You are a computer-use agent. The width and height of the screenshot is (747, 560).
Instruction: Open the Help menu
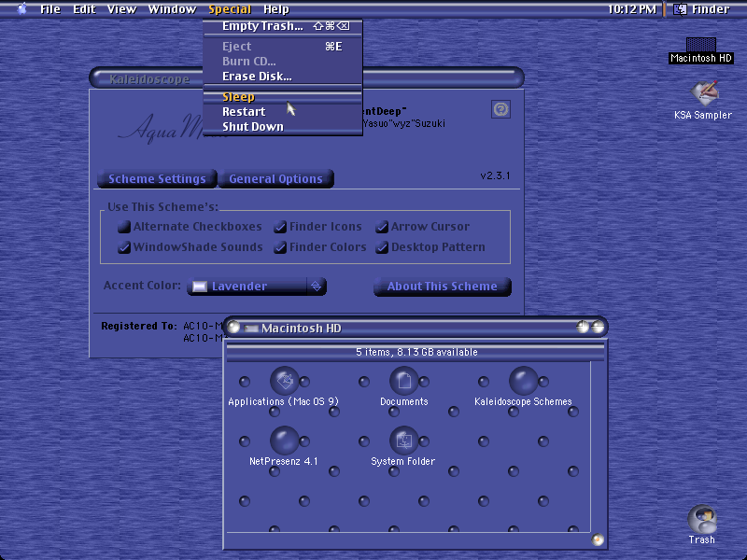click(x=276, y=9)
